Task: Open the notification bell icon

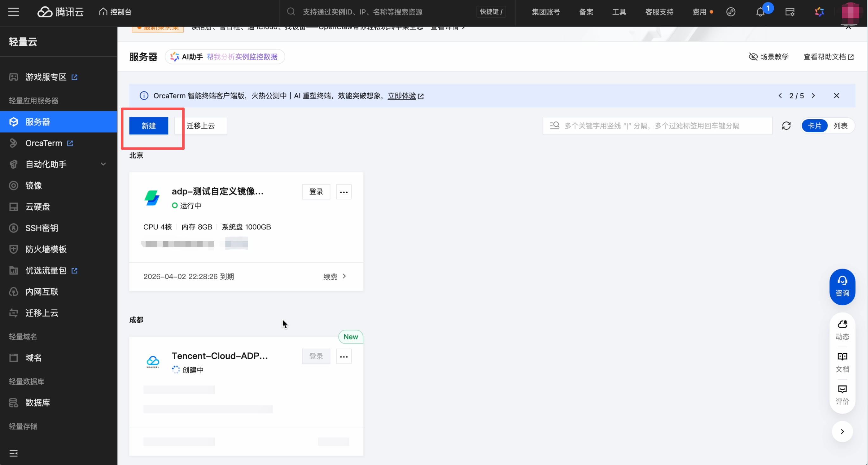Action: (x=760, y=12)
